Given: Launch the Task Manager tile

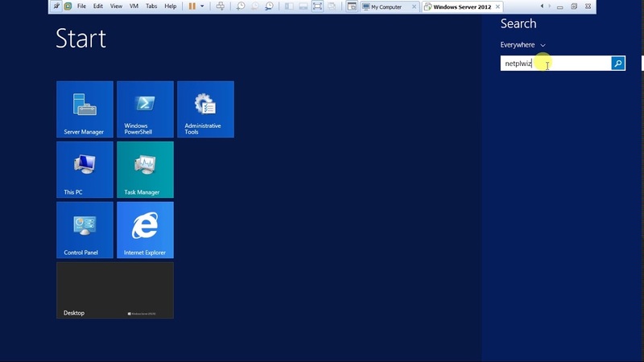Looking at the screenshot, I should [x=145, y=170].
